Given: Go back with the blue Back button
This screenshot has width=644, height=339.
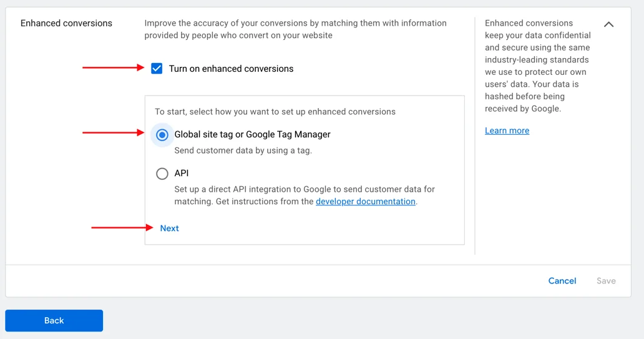Looking at the screenshot, I should [54, 320].
